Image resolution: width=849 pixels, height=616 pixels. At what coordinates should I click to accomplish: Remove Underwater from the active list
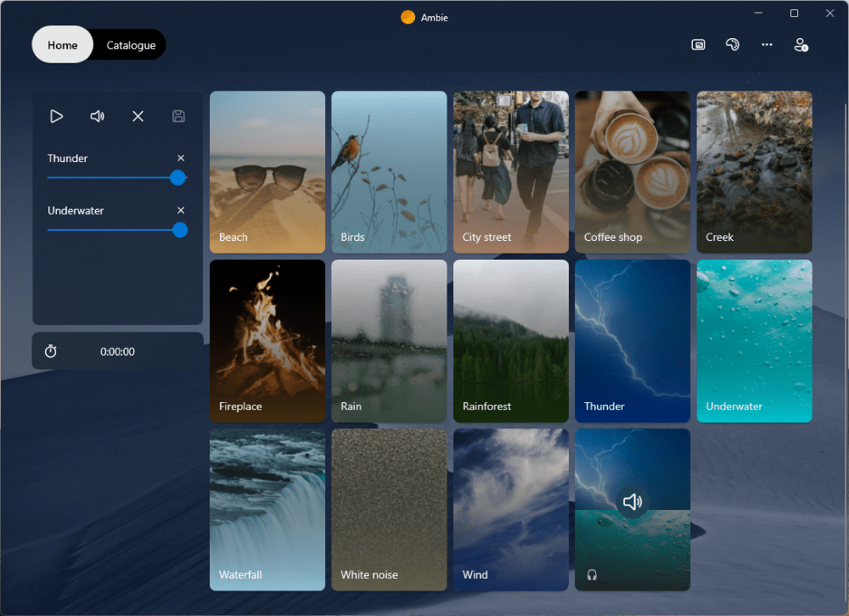click(x=181, y=210)
